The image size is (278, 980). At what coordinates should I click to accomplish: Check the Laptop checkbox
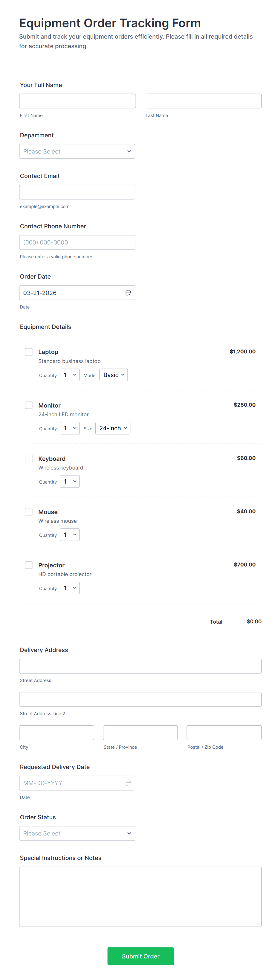(x=29, y=352)
